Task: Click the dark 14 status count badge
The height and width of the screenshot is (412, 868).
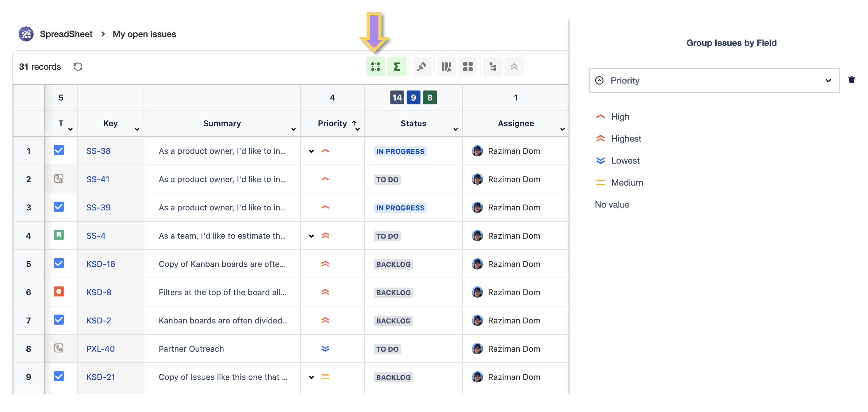Action: click(397, 97)
